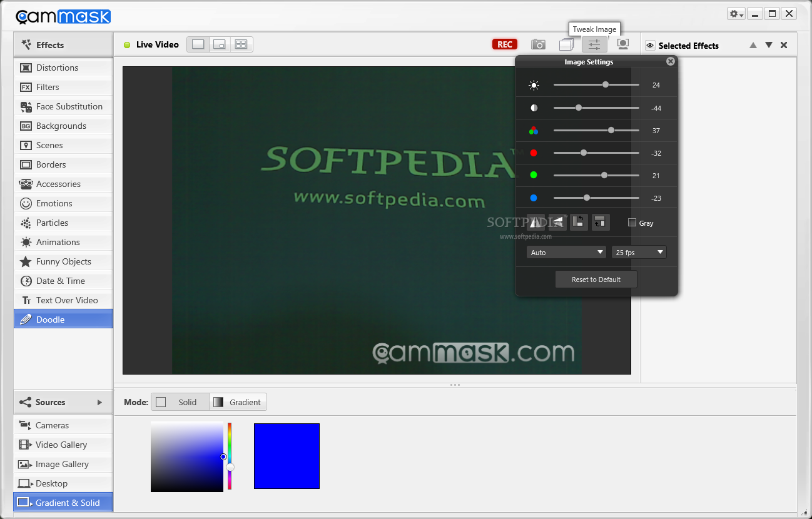This screenshot has height=519, width=812.
Task: Remove effect with Selected Effects X
Action: pyautogui.click(x=784, y=45)
